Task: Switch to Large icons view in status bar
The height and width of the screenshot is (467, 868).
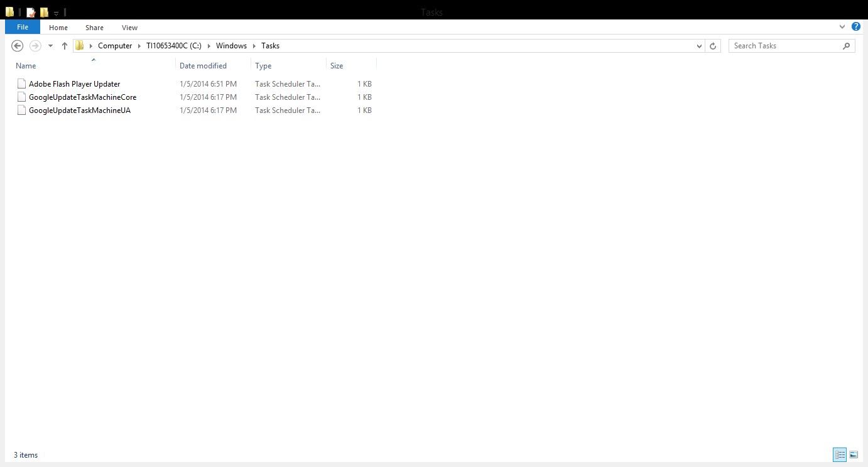Action: (x=854, y=454)
